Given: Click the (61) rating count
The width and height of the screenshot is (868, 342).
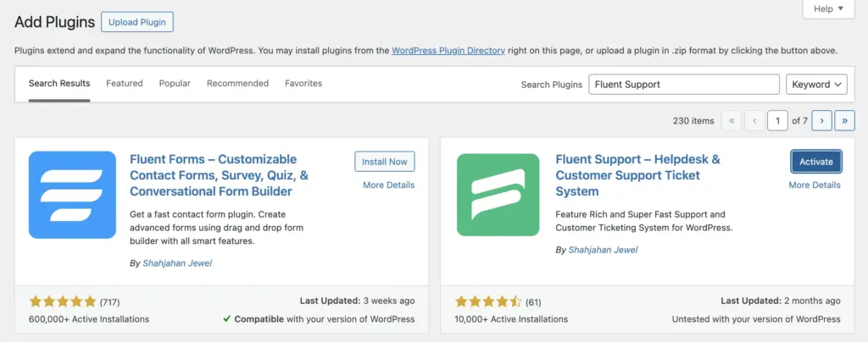Looking at the screenshot, I should [x=533, y=302].
